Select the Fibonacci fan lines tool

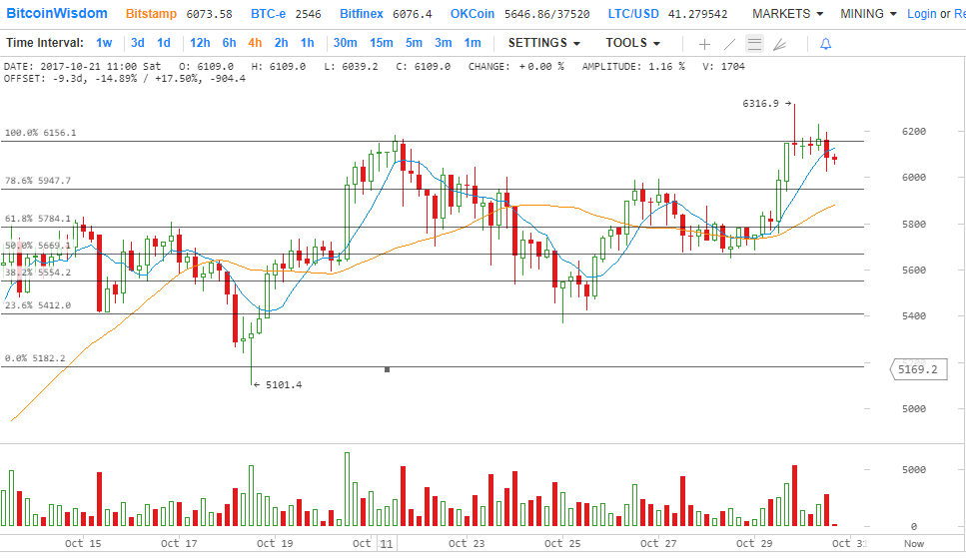tap(779, 44)
